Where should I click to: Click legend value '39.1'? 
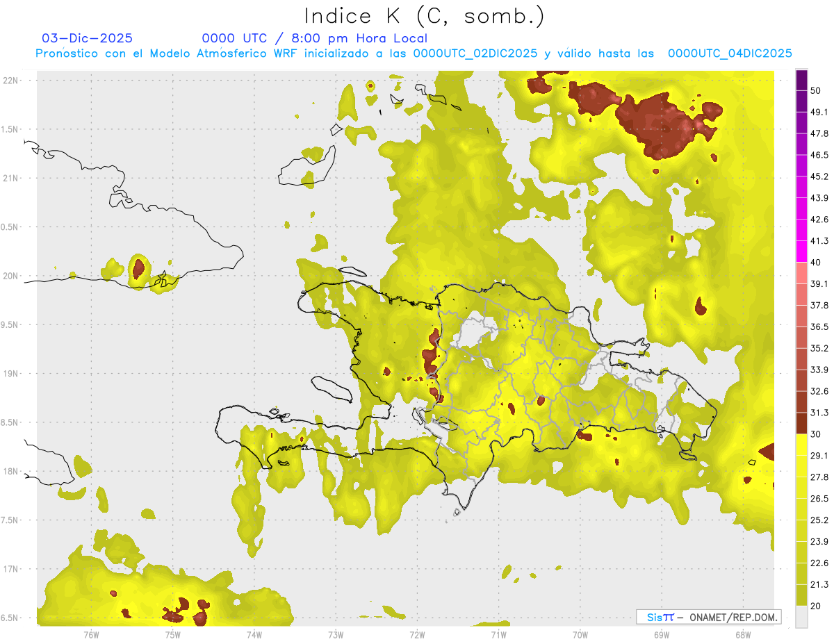[x=819, y=283]
